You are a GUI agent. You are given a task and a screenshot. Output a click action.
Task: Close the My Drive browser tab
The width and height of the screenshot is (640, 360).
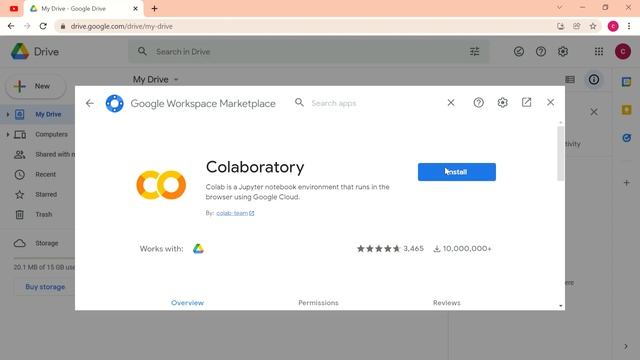tap(136, 8)
